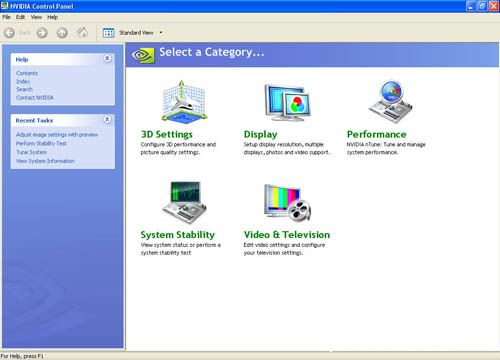500x360 pixels.
Task: Open Adjust image settings with preview task
Action: tap(57, 135)
